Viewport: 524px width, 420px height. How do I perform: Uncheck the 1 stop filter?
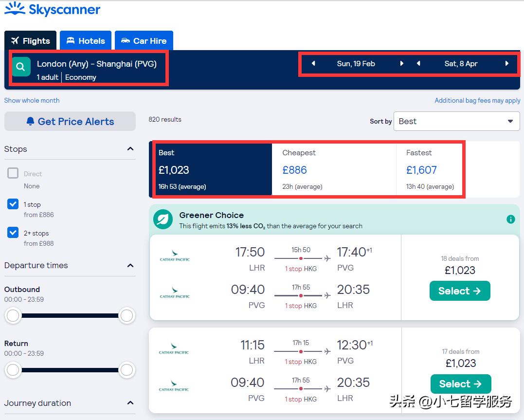click(13, 204)
